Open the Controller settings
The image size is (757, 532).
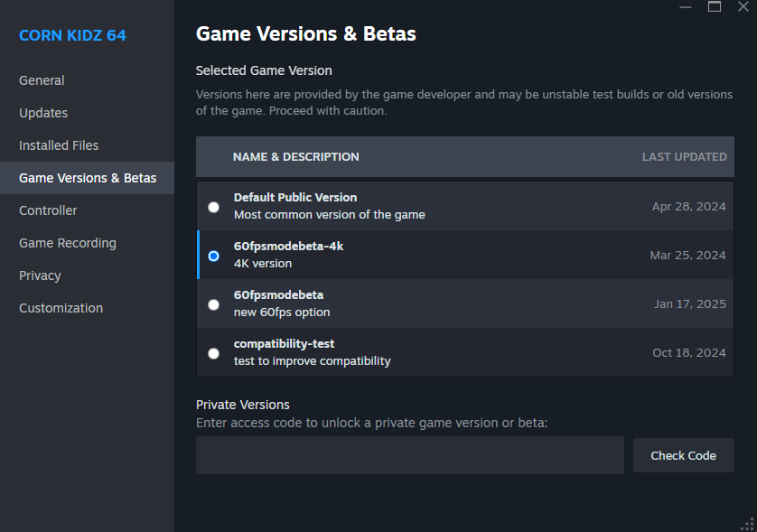coord(48,210)
